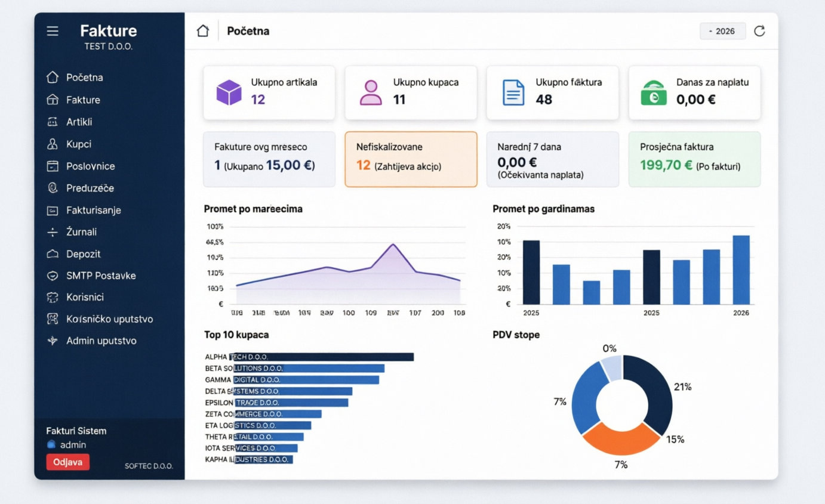Select Preduzeće in the sidebar
Image resolution: width=825 pixels, height=504 pixels.
point(90,188)
